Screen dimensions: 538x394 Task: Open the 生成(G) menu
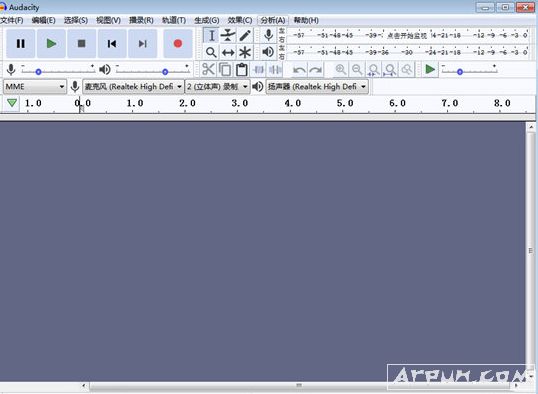click(207, 21)
